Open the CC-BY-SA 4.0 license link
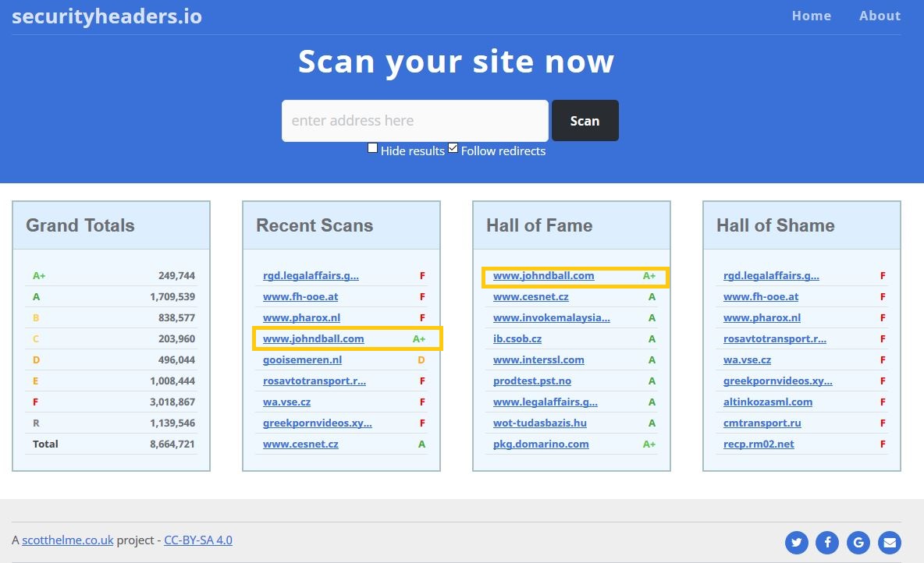Viewport: 924px width, 563px height. 198,540
